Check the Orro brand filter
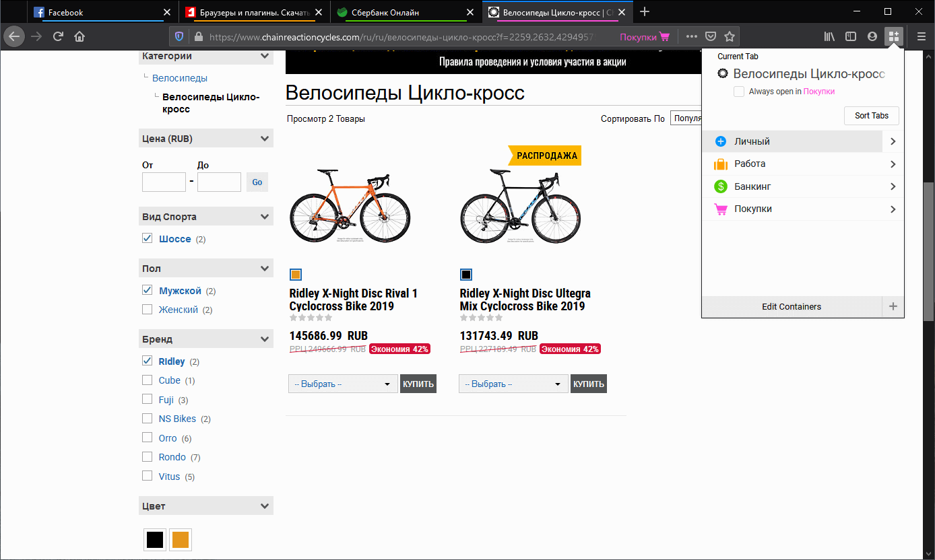935x560 pixels. pyautogui.click(x=147, y=438)
